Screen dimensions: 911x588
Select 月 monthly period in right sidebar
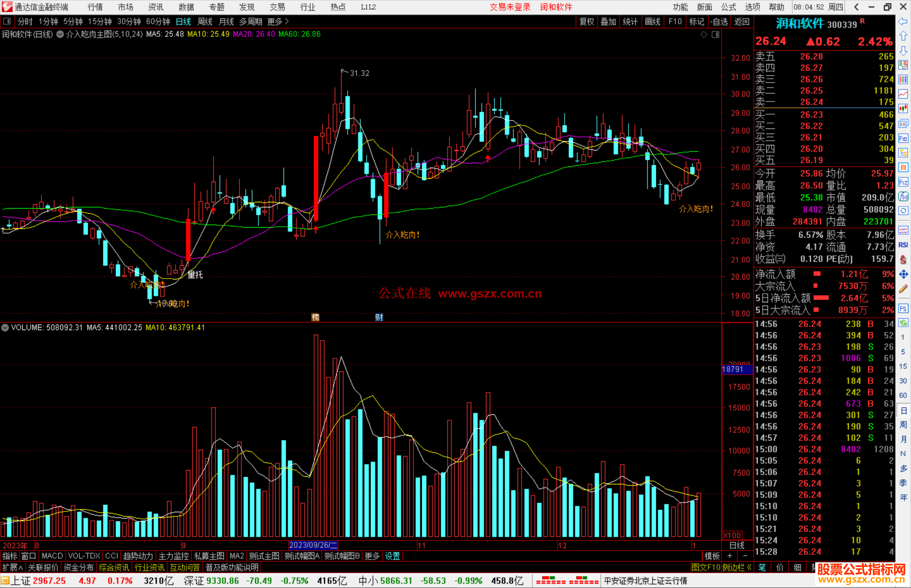903,439
